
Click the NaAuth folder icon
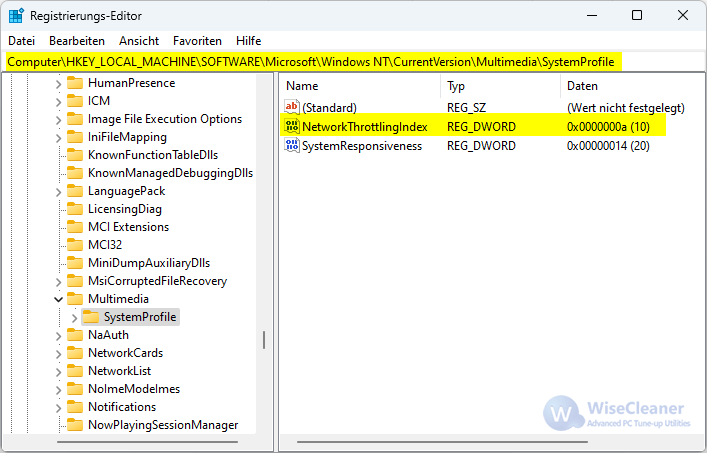coord(75,335)
